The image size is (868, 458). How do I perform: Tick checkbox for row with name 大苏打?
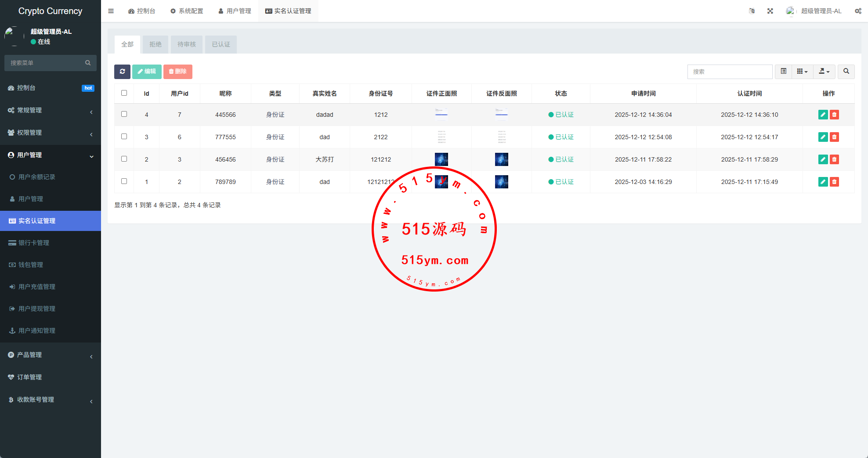pos(124,159)
